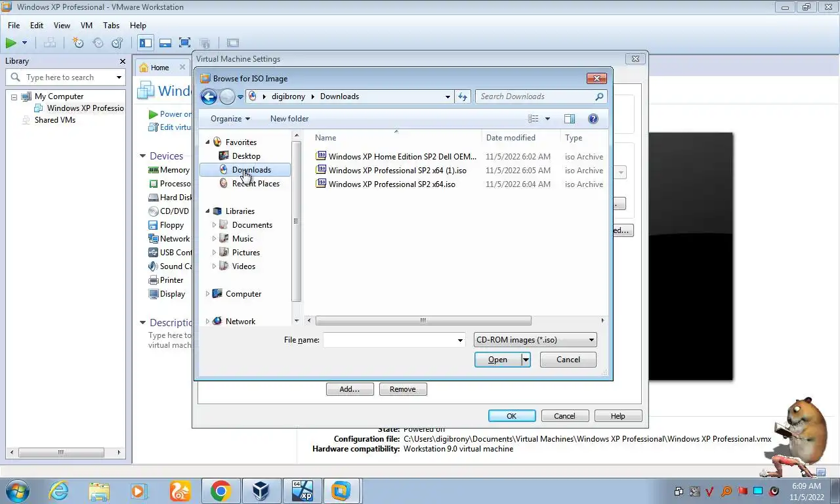The height and width of the screenshot is (504, 840).
Task: Sort files by Date modified column
Action: [511, 138]
